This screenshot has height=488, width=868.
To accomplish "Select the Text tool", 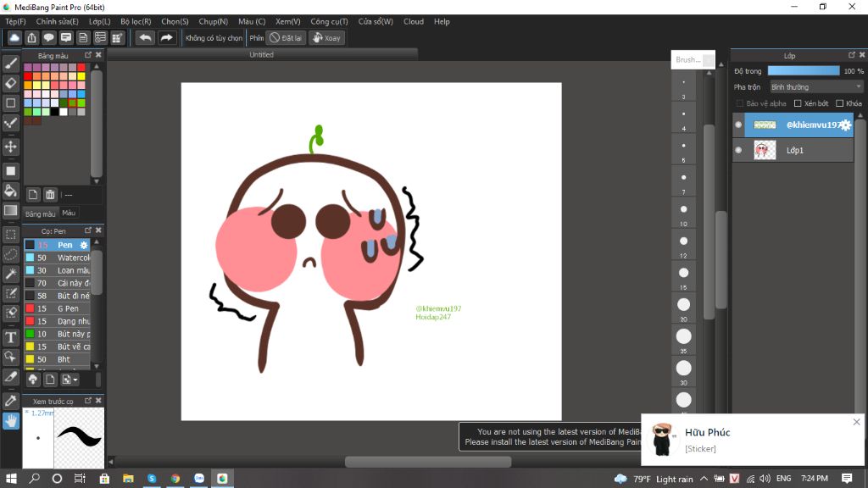I will [11, 337].
